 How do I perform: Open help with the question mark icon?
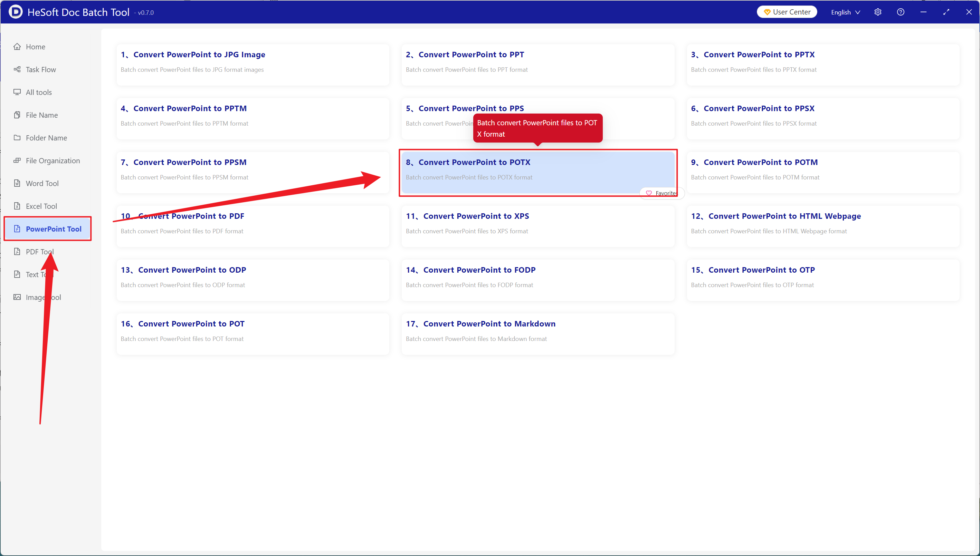pyautogui.click(x=901, y=12)
